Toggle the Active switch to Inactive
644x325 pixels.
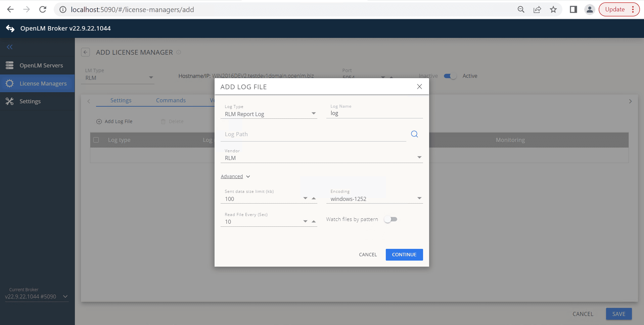(x=450, y=76)
